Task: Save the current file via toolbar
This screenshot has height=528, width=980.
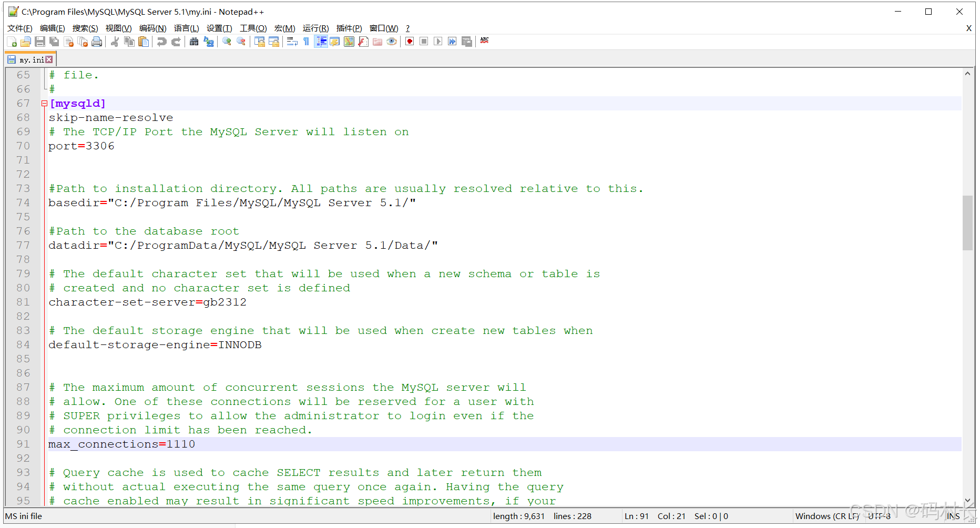Action: coord(40,42)
